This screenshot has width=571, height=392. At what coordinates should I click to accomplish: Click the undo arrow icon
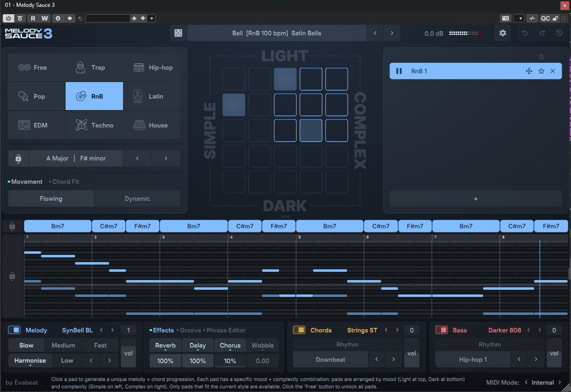(525, 33)
